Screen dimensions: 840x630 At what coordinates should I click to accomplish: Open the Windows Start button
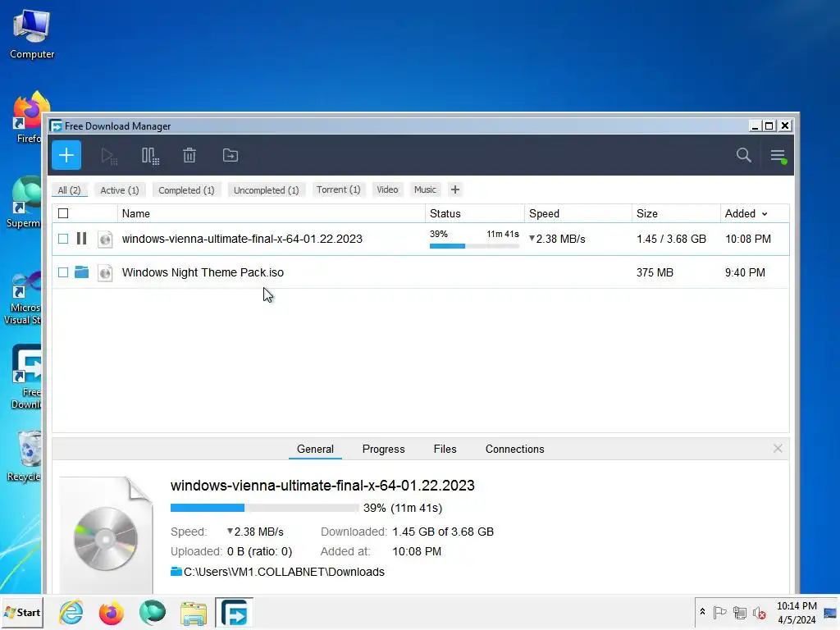coord(22,612)
